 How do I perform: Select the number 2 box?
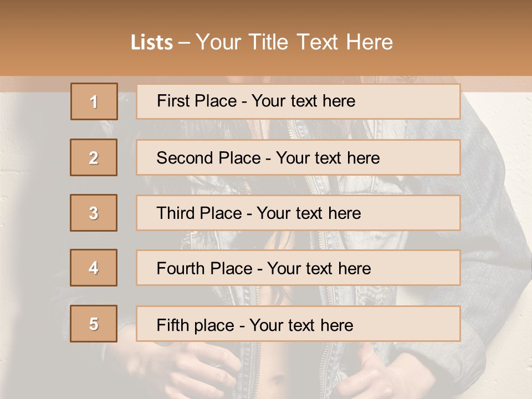[x=94, y=157]
